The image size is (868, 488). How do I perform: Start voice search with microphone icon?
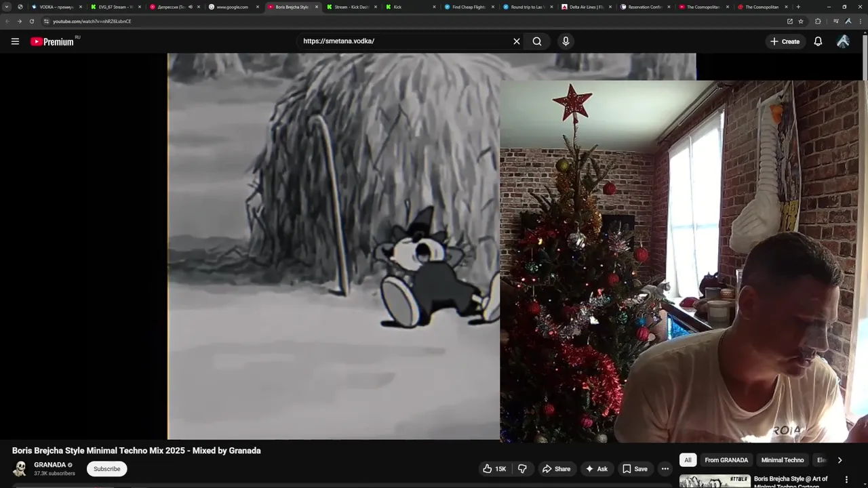click(x=566, y=41)
